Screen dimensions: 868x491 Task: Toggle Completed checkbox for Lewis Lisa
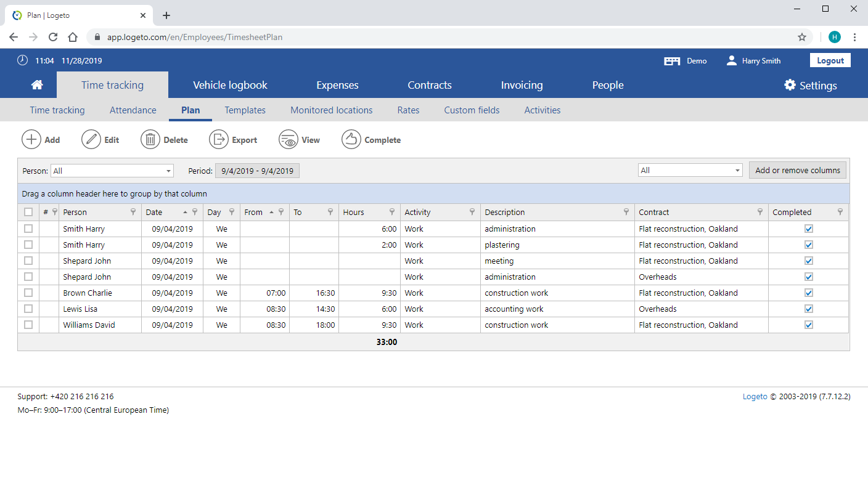(809, 309)
